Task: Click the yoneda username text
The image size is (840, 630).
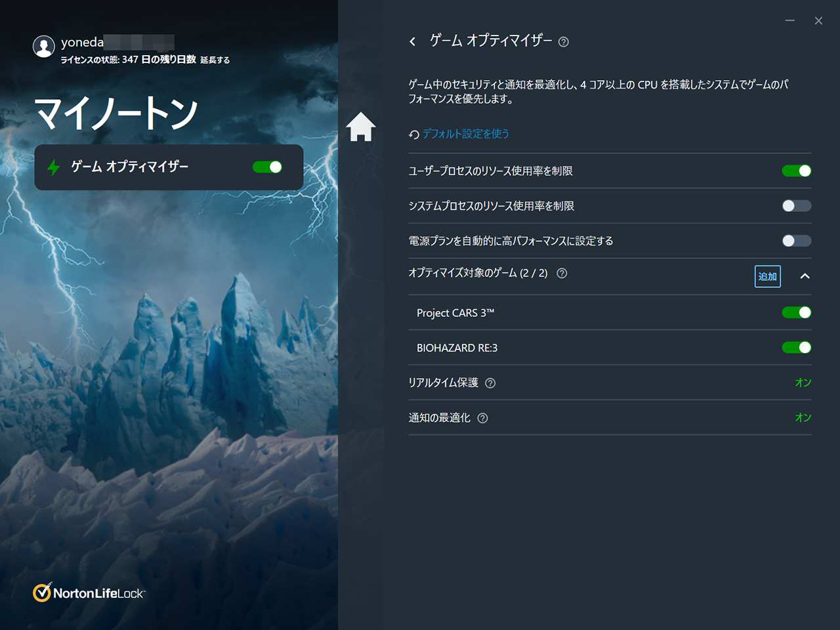Action: pyautogui.click(x=82, y=42)
